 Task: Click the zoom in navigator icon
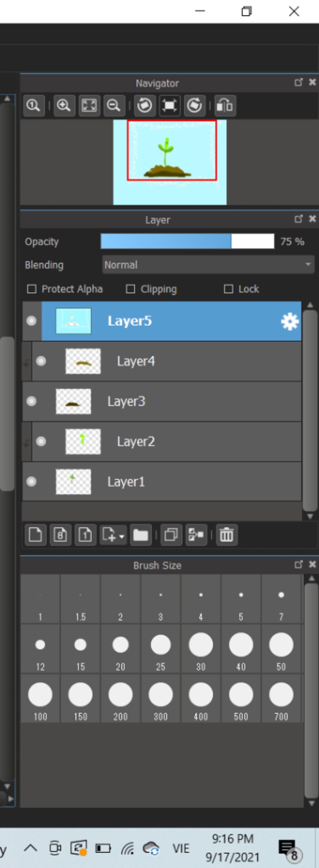tap(64, 106)
